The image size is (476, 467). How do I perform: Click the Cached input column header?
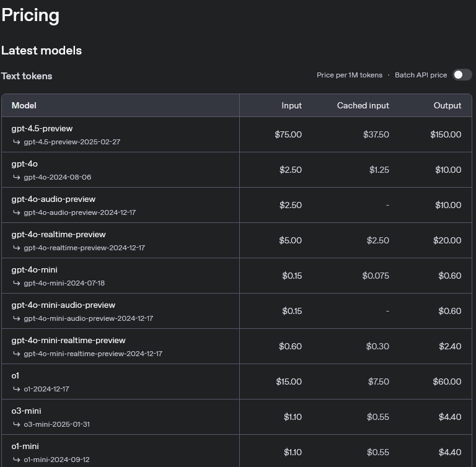[x=363, y=105]
